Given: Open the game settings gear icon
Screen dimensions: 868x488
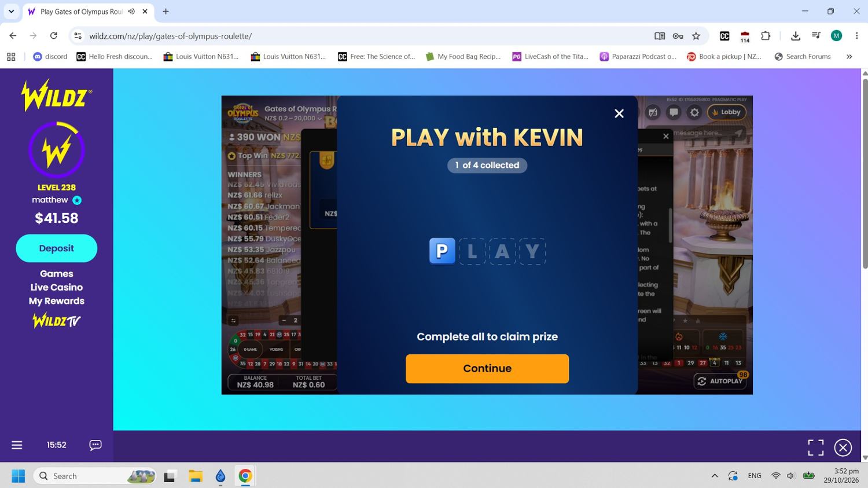Looking at the screenshot, I should pos(694,112).
